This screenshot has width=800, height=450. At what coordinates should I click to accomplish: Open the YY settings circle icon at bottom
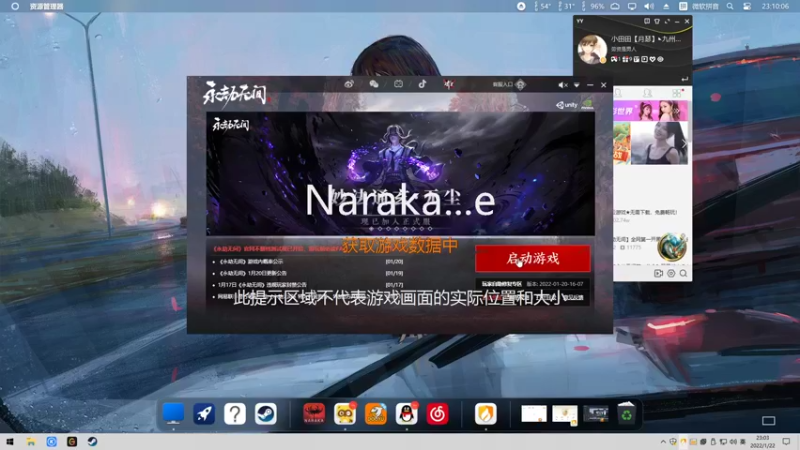click(x=671, y=273)
